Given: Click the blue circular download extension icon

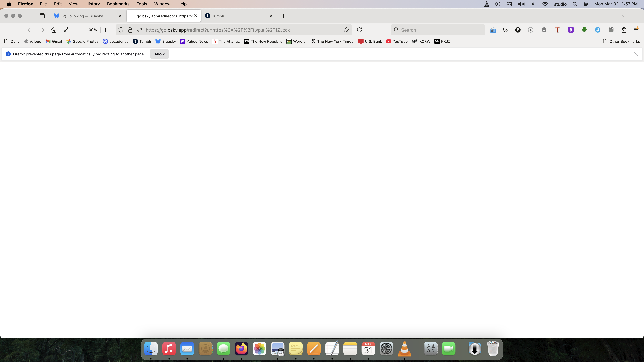Looking at the screenshot, I should [598, 30].
